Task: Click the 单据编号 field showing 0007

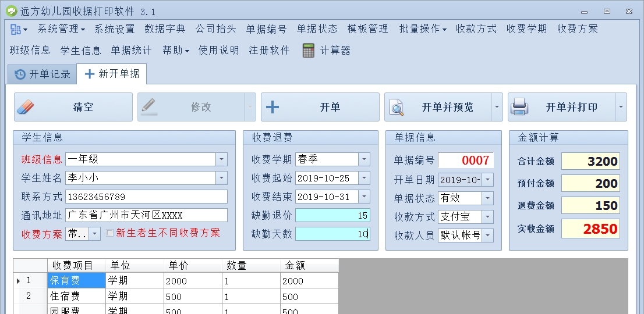Action: pyautogui.click(x=466, y=160)
